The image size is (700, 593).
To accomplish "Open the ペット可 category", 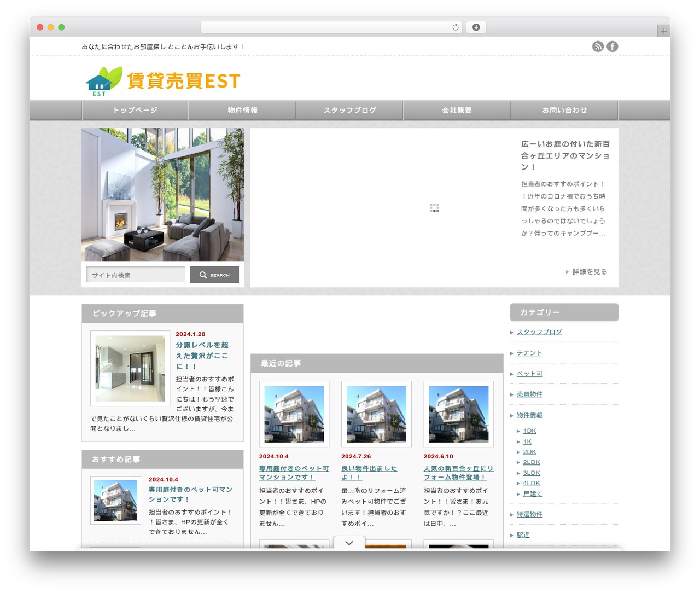I will pyautogui.click(x=529, y=374).
